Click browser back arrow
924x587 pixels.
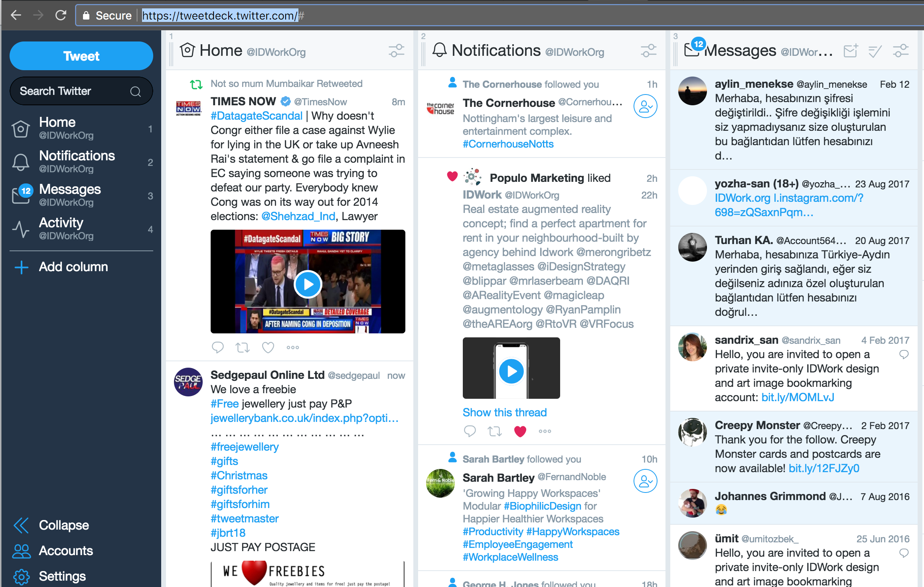click(16, 15)
